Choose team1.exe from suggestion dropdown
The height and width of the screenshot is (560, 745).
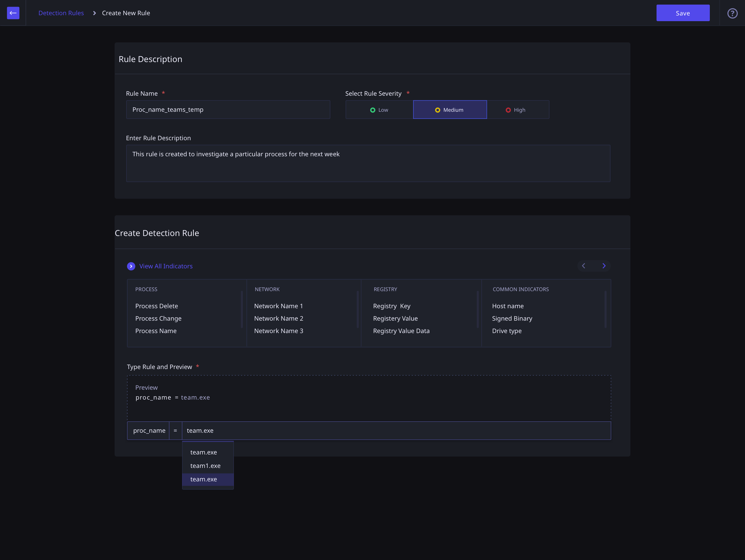point(205,466)
